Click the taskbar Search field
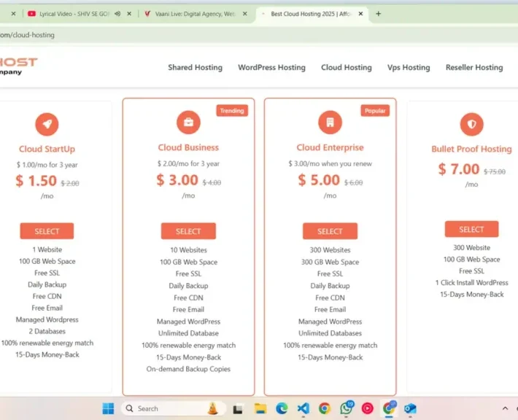Viewport: 518px width, 420px height. coord(174,408)
